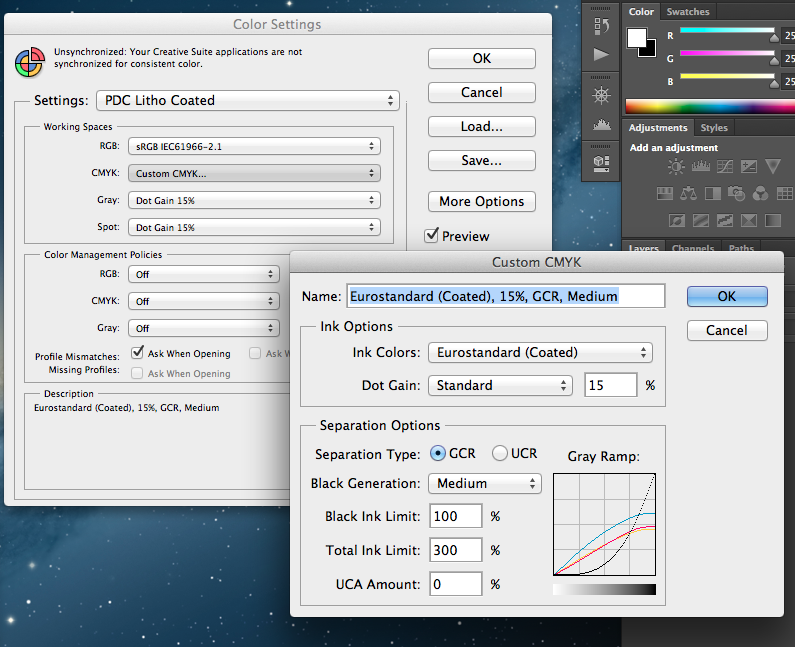Image resolution: width=795 pixels, height=647 pixels.
Task: Open the Navigator panel wheel icon
Action: click(601, 96)
